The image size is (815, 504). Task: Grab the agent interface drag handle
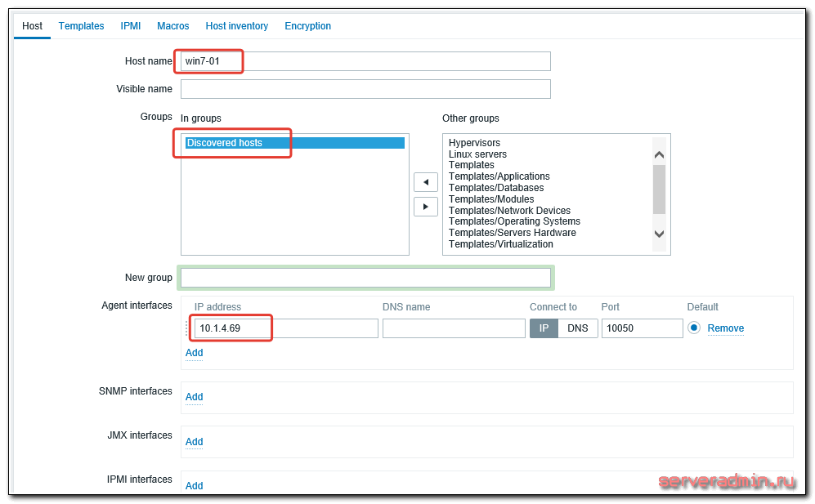(186, 328)
